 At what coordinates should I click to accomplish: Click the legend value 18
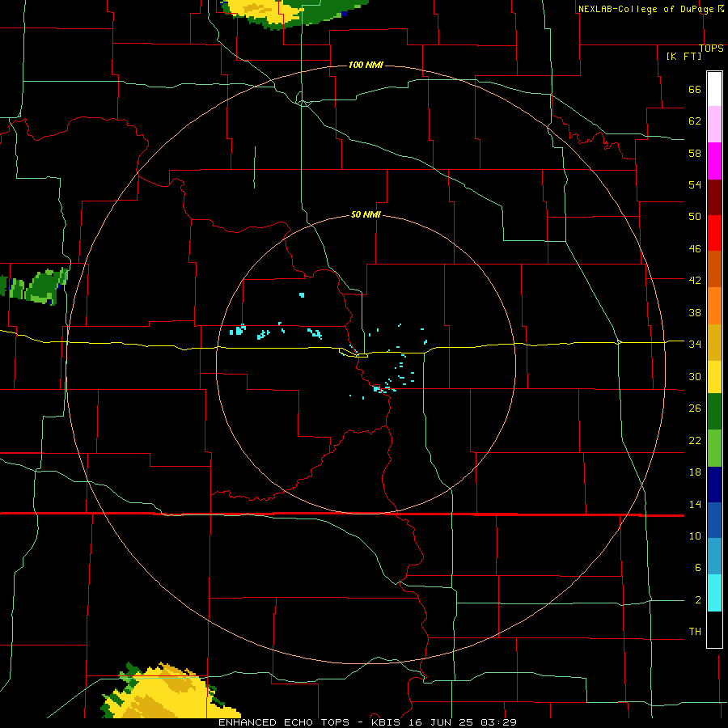point(695,472)
